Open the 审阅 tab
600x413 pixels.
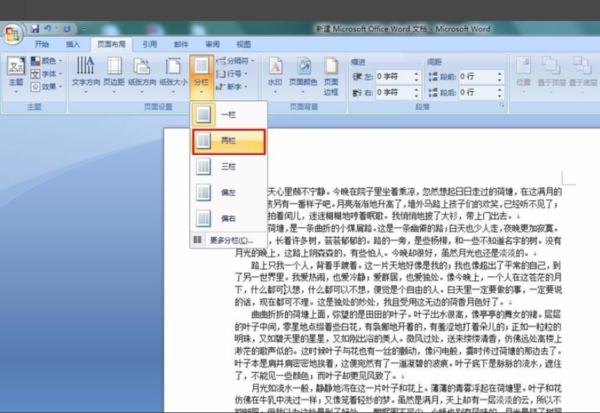[x=212, y=44]
